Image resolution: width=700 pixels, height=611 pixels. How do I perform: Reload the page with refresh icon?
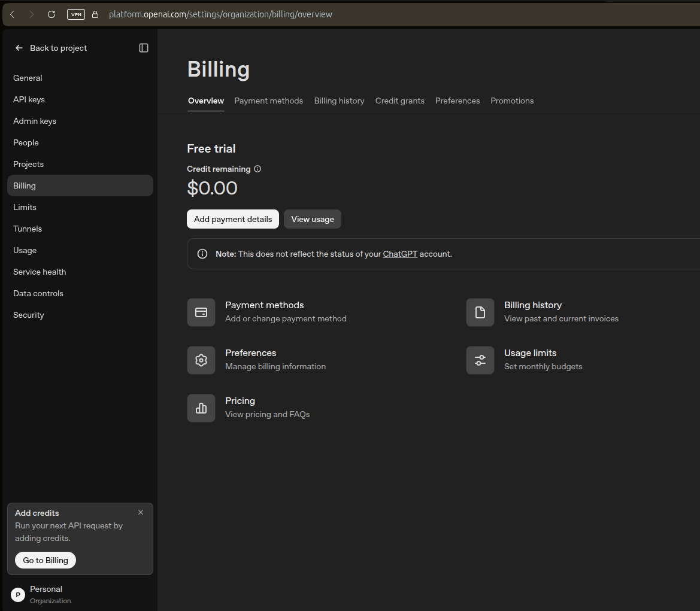coord(51,14)
